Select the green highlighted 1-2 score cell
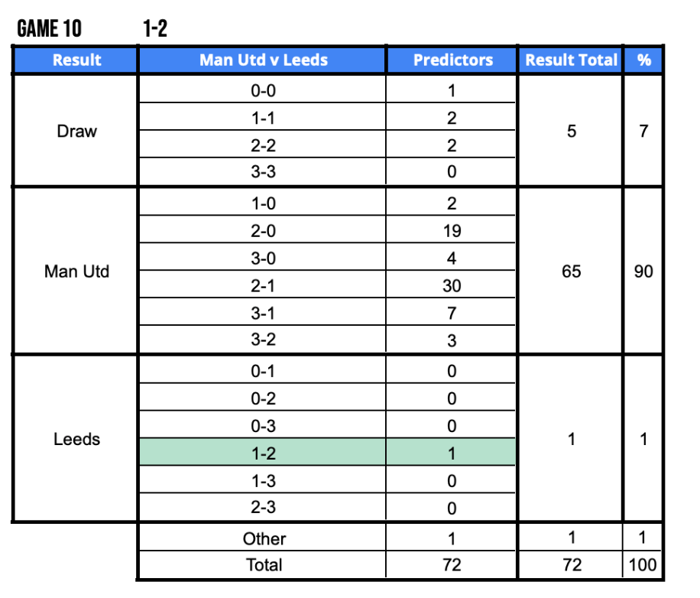700x598 pixels. [263, 453]
